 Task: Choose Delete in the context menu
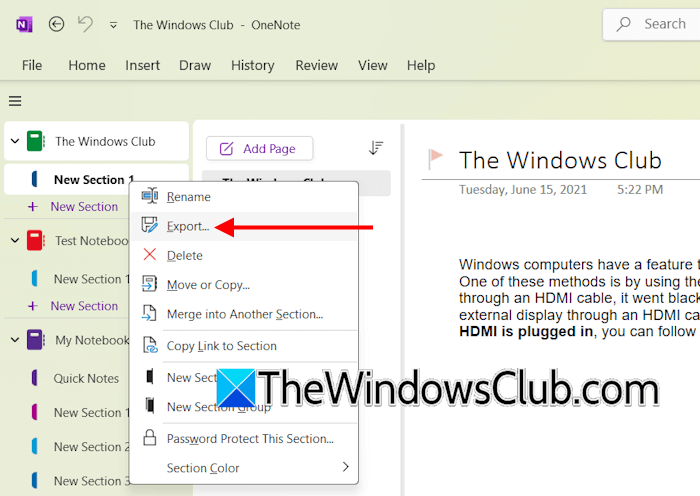tap(244, 255)
